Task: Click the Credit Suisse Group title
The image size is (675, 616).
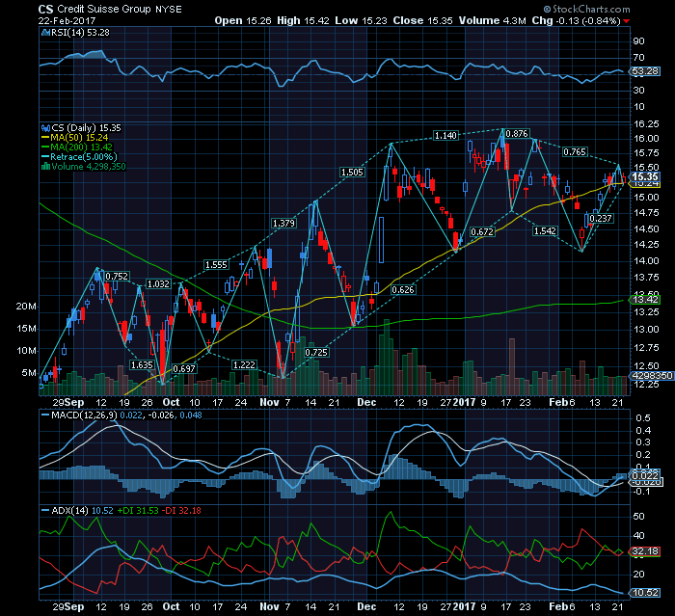Action: [104, 9]
